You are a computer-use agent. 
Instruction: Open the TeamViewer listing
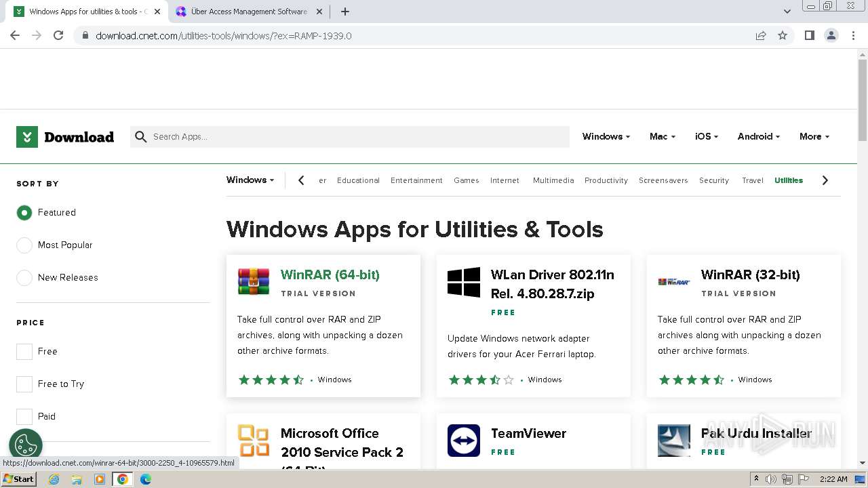click(x=528, y=433)
